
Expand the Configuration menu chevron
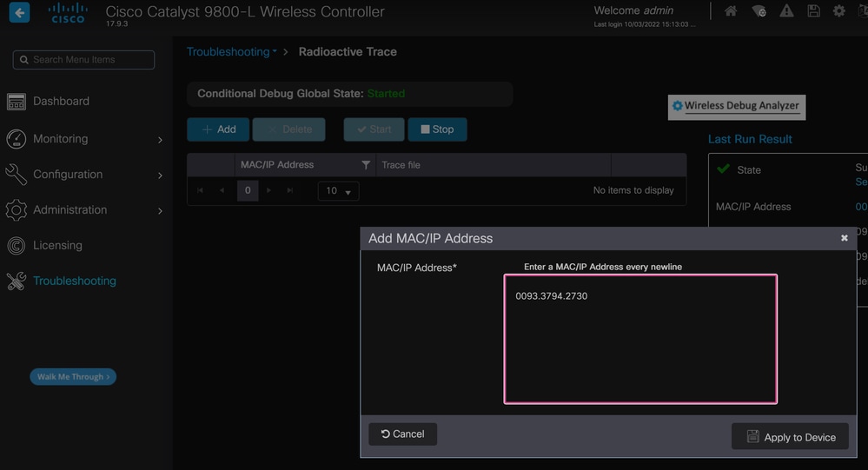pos(160,175)
